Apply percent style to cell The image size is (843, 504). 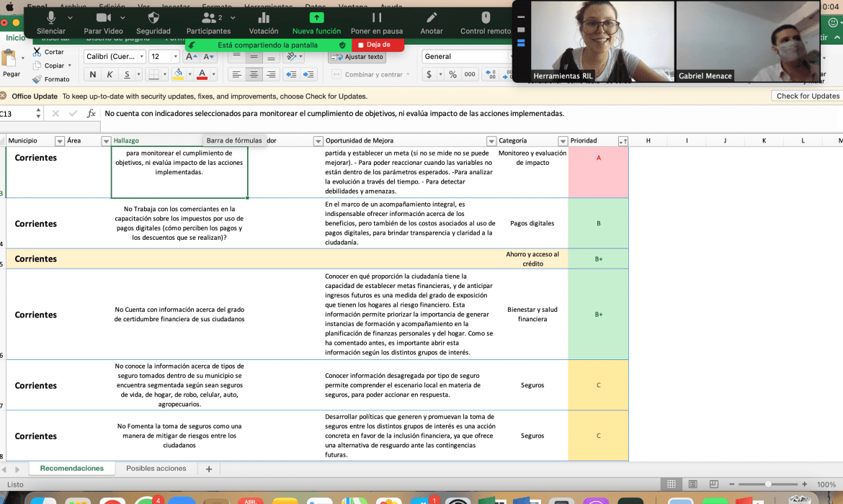[452, 74]
